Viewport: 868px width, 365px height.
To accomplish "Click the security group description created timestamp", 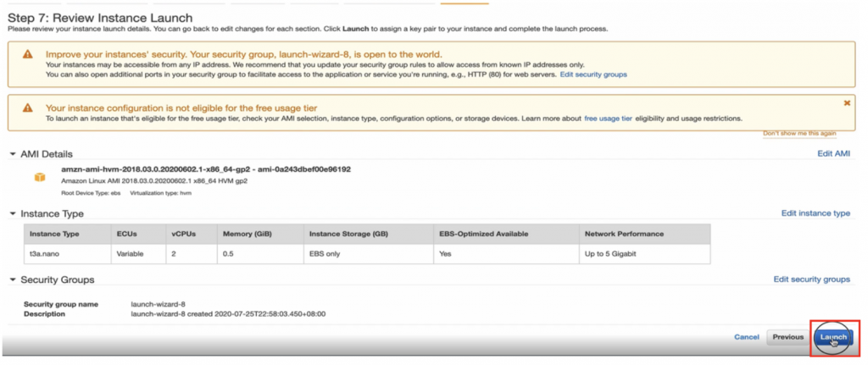I will 228,313.
